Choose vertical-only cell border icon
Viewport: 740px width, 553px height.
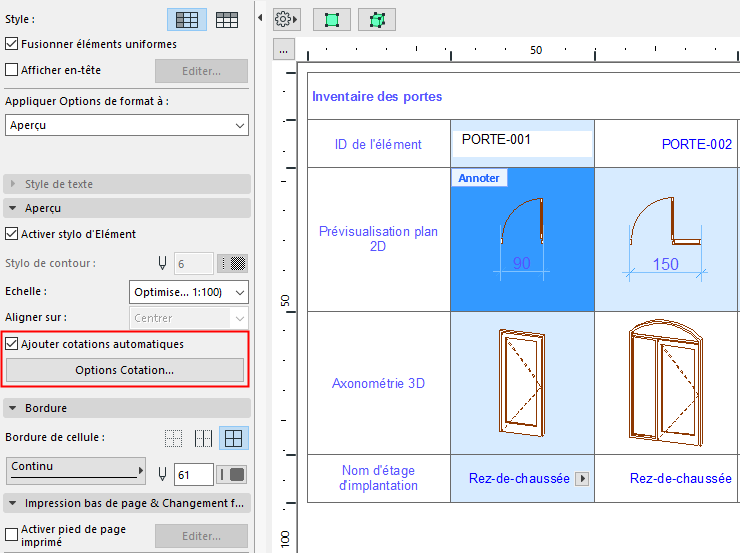pos(203,438)
